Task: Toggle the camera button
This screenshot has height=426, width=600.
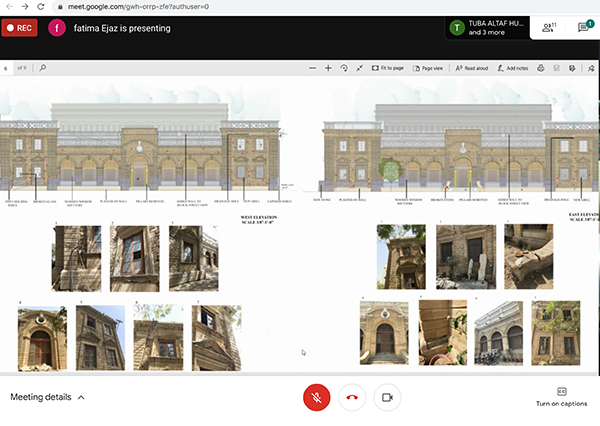Action: point(386,397)
